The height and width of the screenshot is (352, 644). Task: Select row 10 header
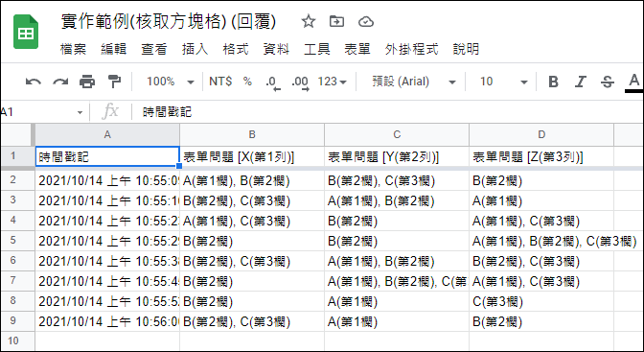[x=16, y=341]
